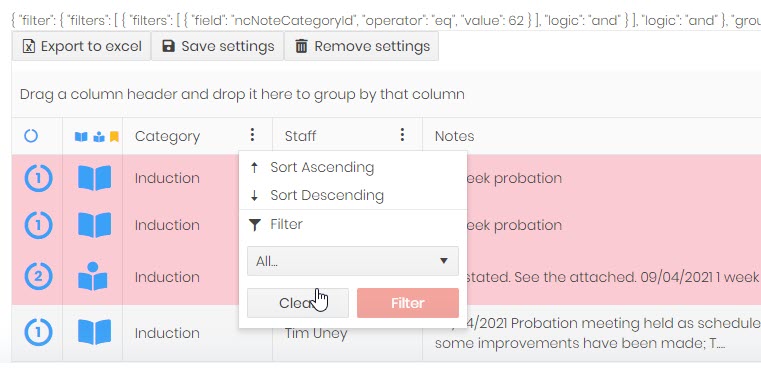
Task: Click the book icon in first Induction row
Action: [x=94, y=178]
